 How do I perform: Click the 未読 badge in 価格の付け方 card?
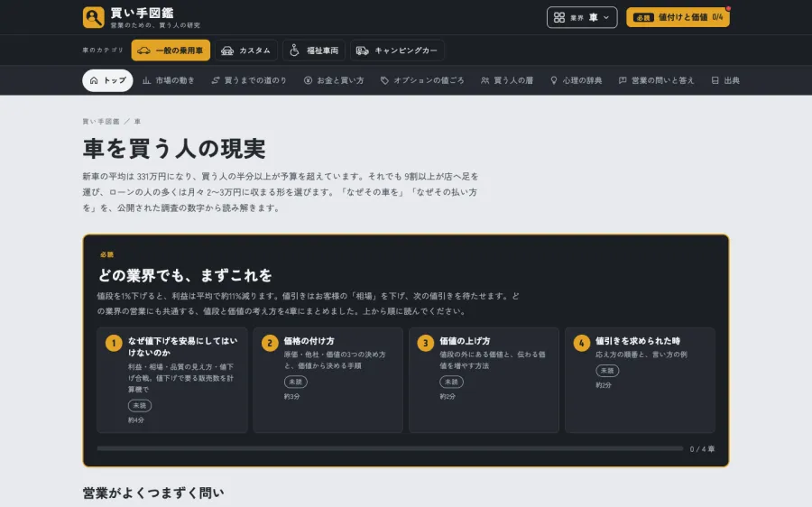click(x=296, y=382)
